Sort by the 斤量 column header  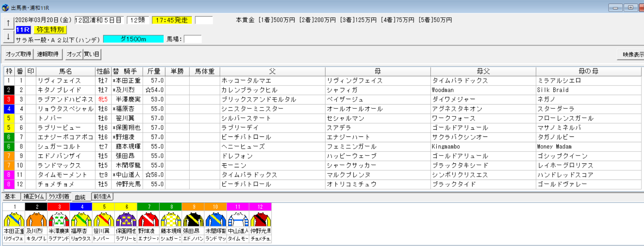point(154,71)
